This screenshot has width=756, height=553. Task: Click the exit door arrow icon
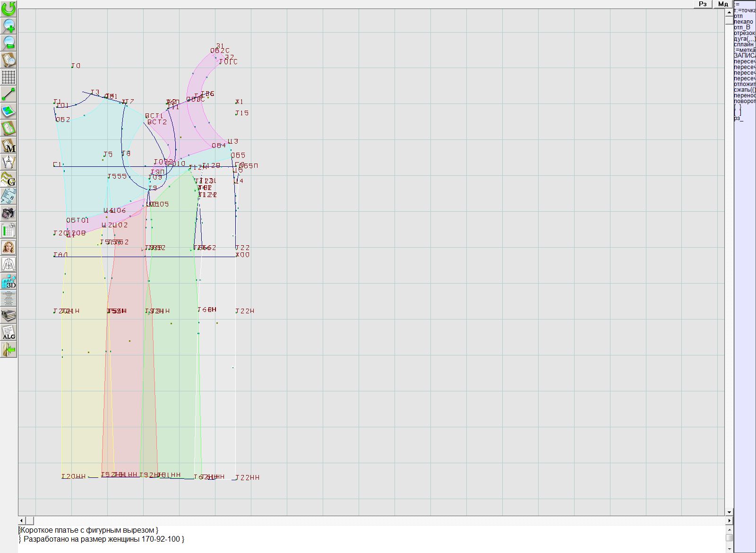point(9,349)
